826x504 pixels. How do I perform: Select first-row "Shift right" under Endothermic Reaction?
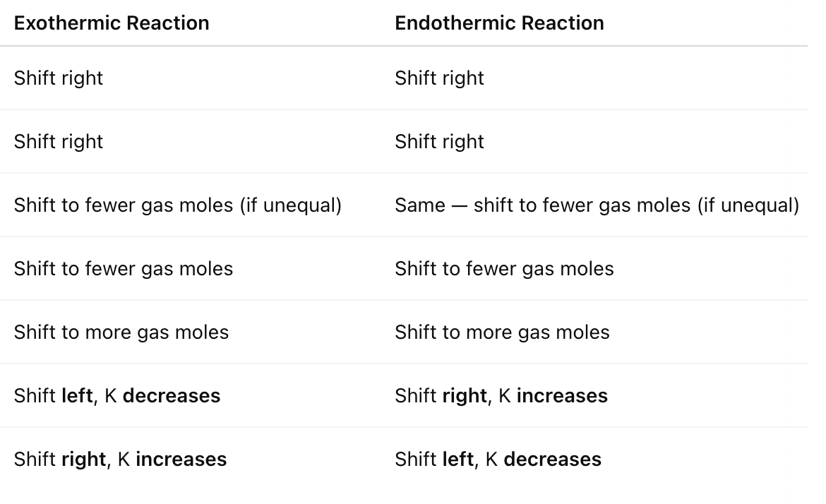point(439,78)
